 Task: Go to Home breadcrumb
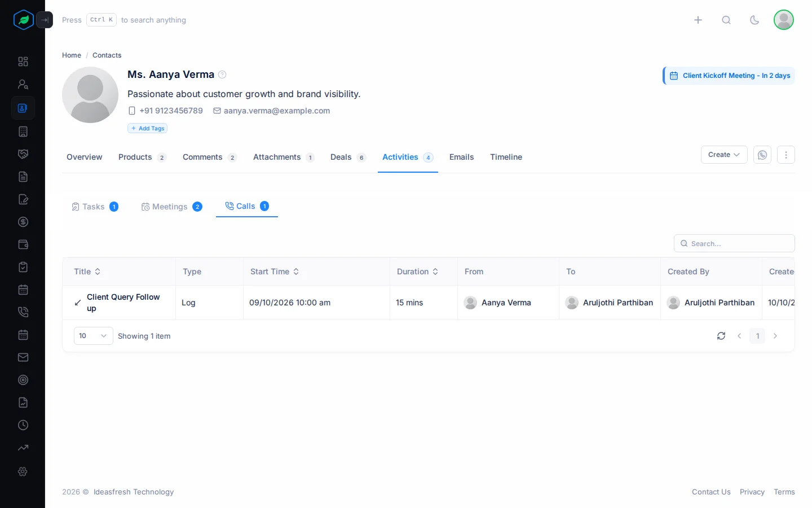tap(72, 55)
